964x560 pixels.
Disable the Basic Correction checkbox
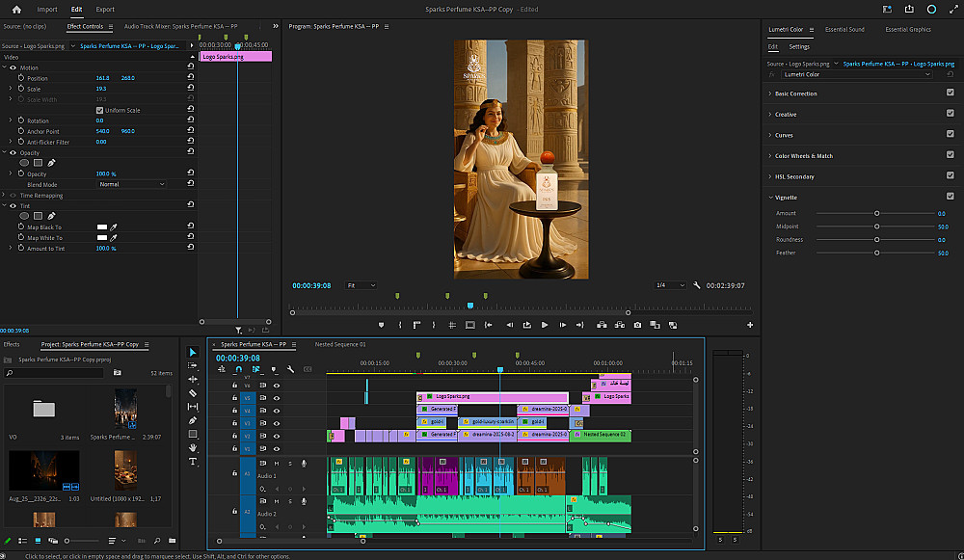point(951,93)
